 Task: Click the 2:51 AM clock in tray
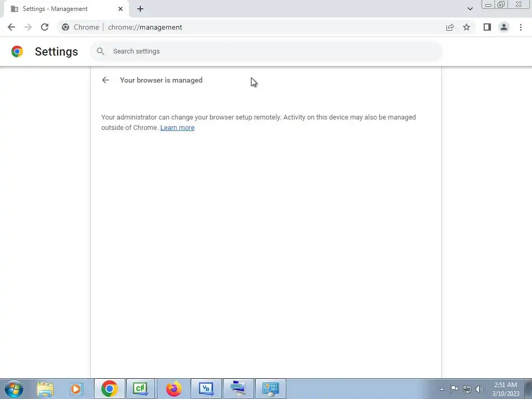[506, 385]
